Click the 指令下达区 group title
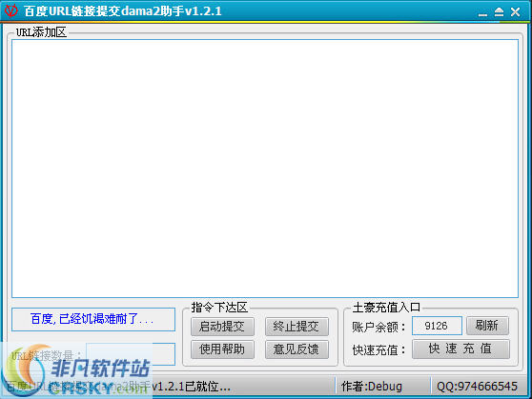The height and width of the screenshot is (399, 532). 219,308
